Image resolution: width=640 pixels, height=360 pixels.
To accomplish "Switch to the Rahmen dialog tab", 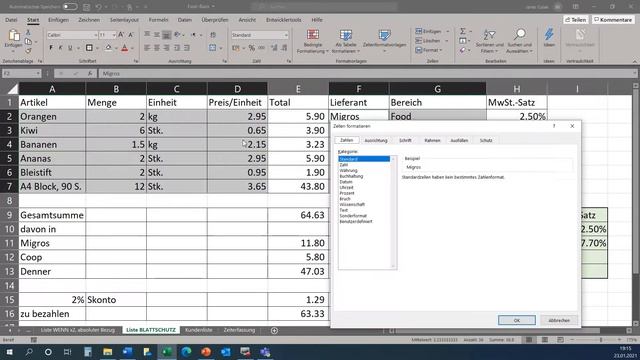I will coord(432,140).
